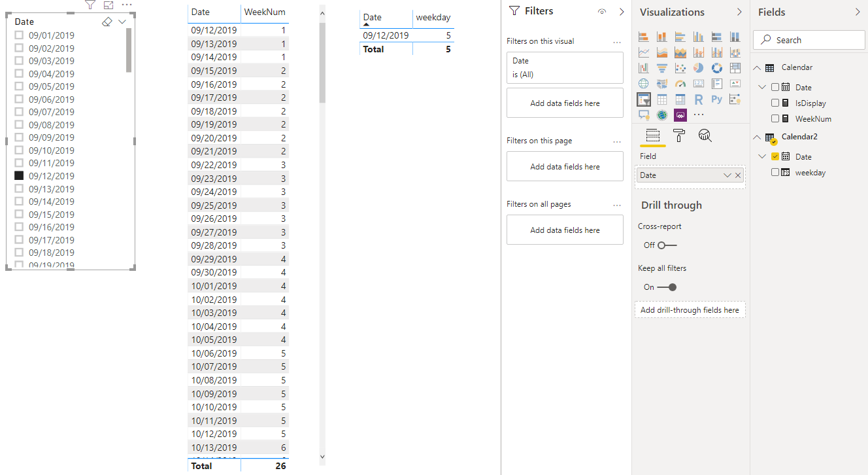Turn off the Keep all filters switch
868x475 pixels.
pos(667,287)
